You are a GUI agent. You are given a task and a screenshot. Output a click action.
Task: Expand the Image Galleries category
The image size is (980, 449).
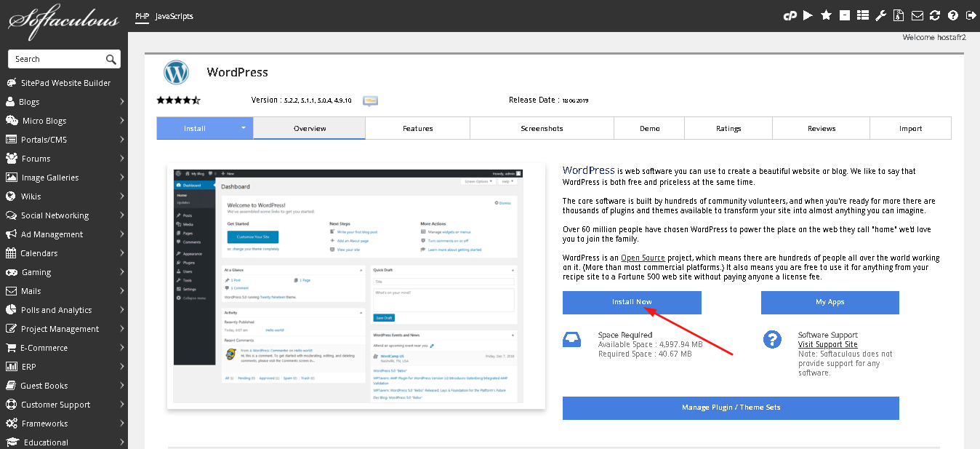[x=121, y=178]
